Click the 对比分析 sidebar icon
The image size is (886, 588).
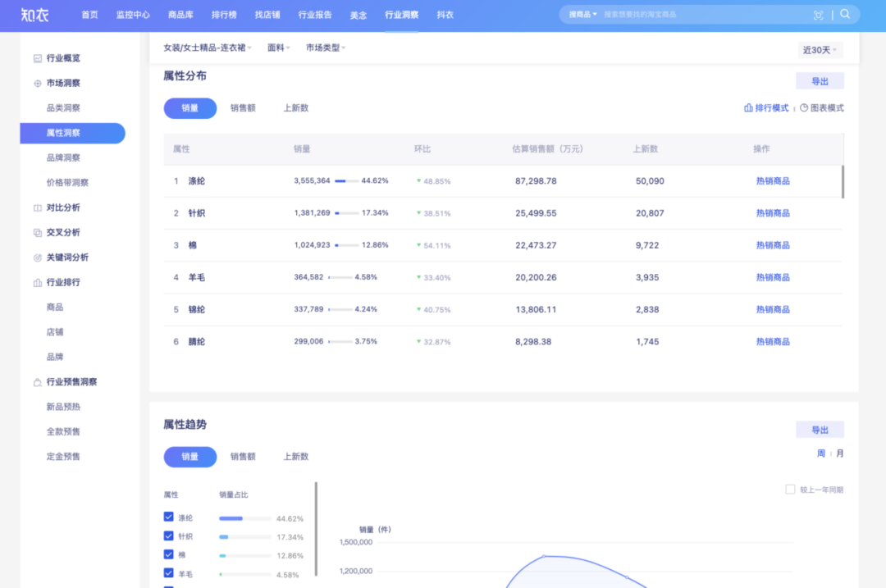(37, 207)
